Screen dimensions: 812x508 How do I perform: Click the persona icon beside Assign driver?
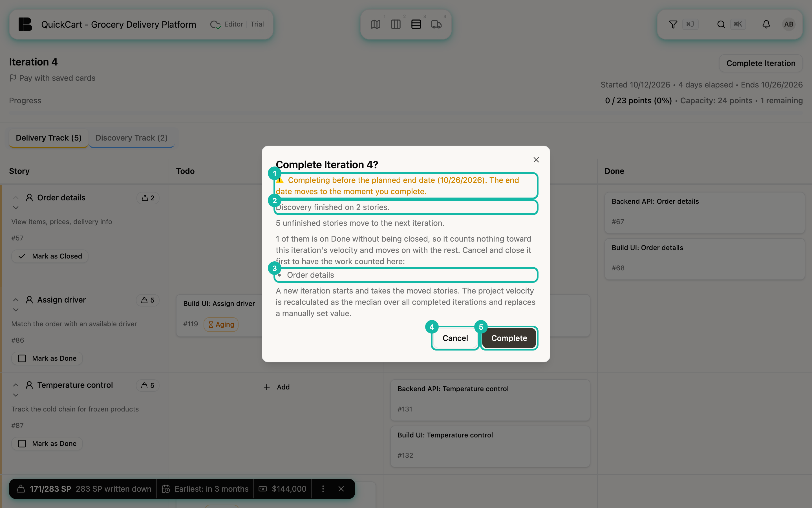click(29, 300)
